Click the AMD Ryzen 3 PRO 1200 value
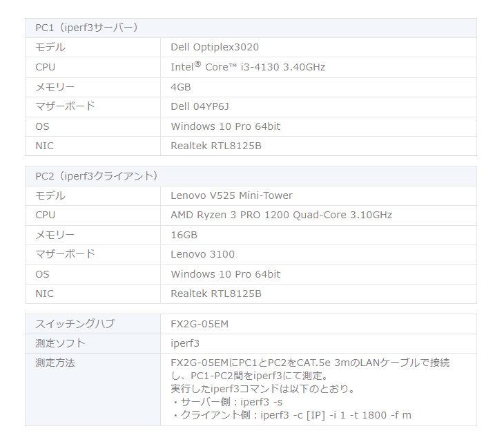Image resolution: width=504 pixels, height=442 pixels. click(281, 215)
